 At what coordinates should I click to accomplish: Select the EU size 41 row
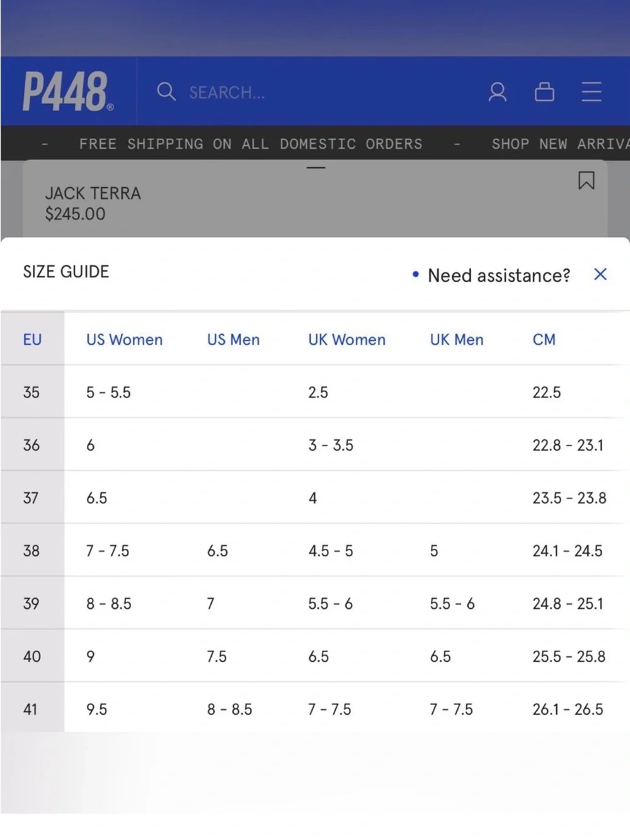(315, 708)
